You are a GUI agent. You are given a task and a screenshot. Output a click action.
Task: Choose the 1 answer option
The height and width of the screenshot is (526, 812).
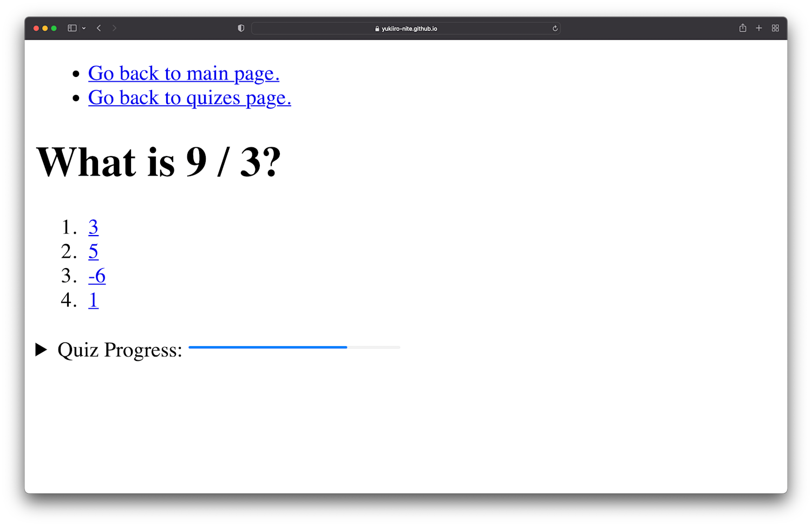(x=93, y=300)
